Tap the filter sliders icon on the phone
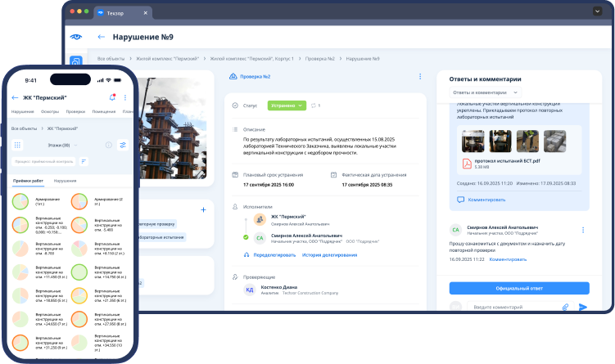Image resolution: width=615 pixels, height=364 pixels. [x=123, y=145]
